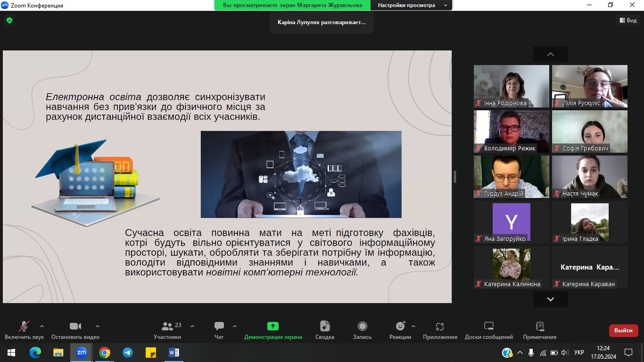Unmute microphone with Включить звук
644x362 pixels.
click(x=24, y=330)
